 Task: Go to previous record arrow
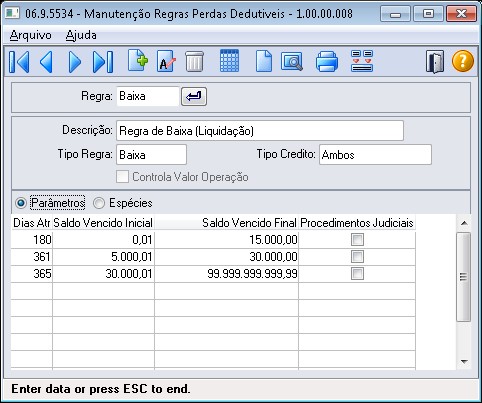(46, 62)
